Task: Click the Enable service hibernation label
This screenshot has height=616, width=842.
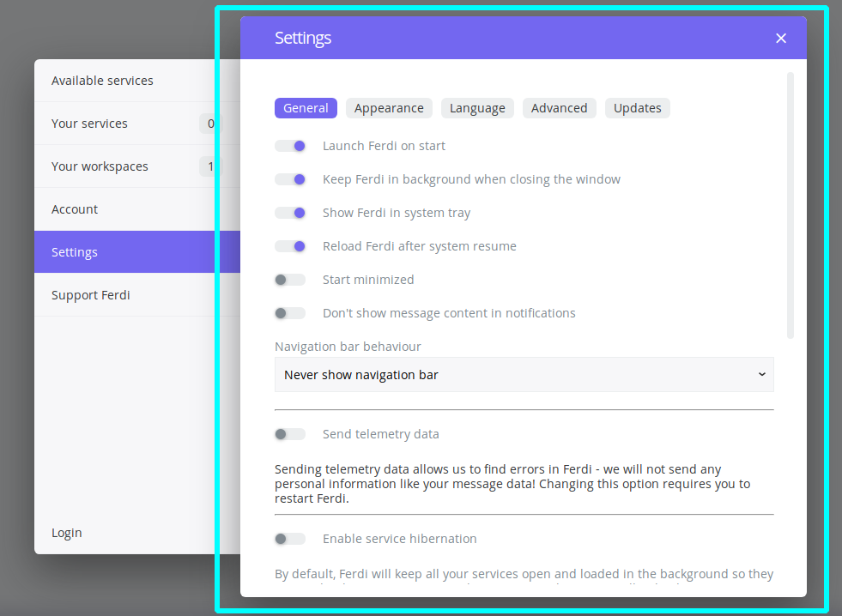Action: 399,539
